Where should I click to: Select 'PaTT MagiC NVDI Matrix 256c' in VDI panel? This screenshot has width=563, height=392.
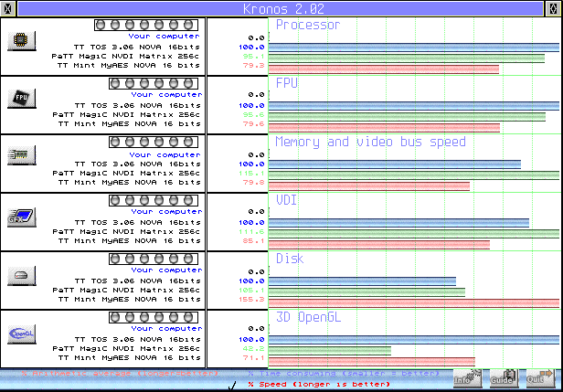click(x=126, y=231)
